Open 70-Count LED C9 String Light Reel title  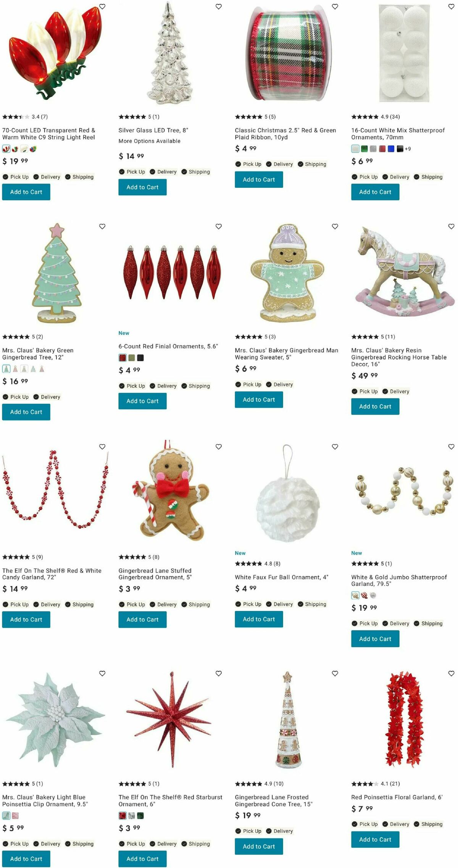tap(49, 134)
